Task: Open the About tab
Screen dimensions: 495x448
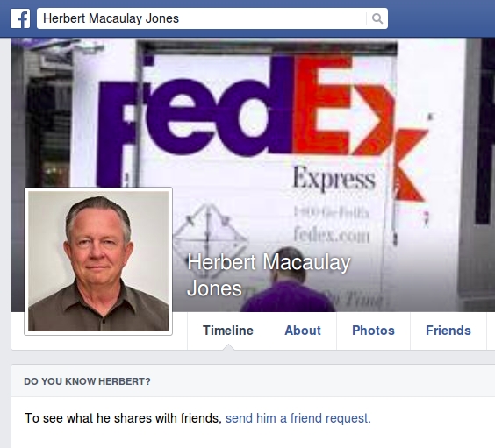Action: click(303, 331)
